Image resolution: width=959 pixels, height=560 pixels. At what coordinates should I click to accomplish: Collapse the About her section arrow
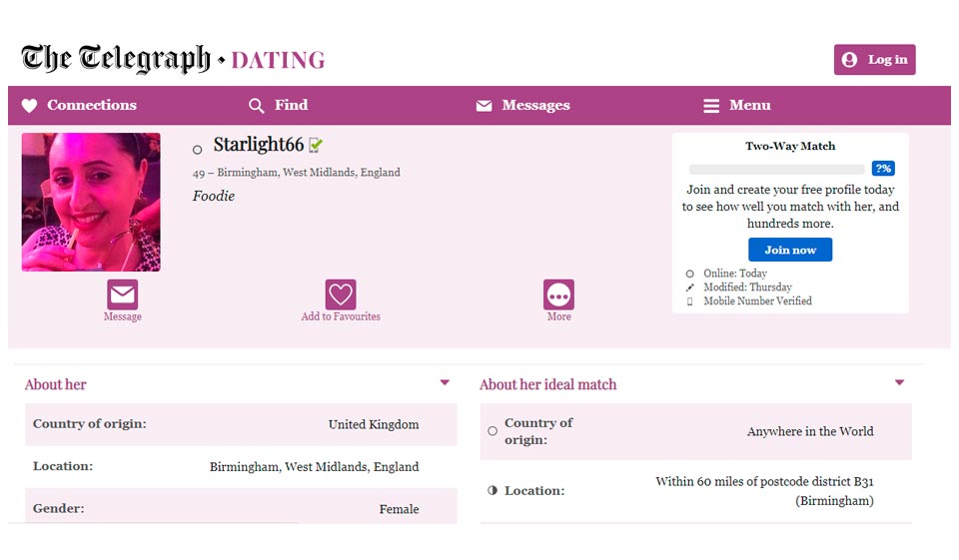tap(445, 382)
